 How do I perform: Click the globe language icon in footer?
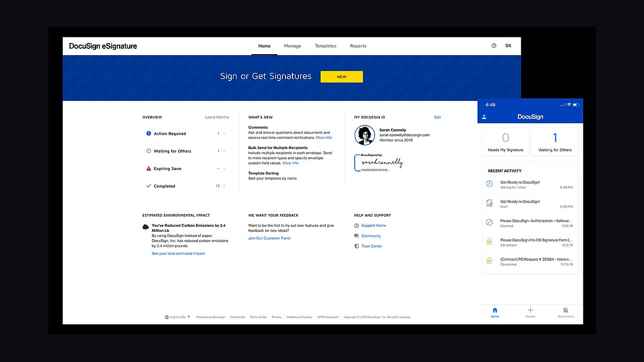pos(167,317)
